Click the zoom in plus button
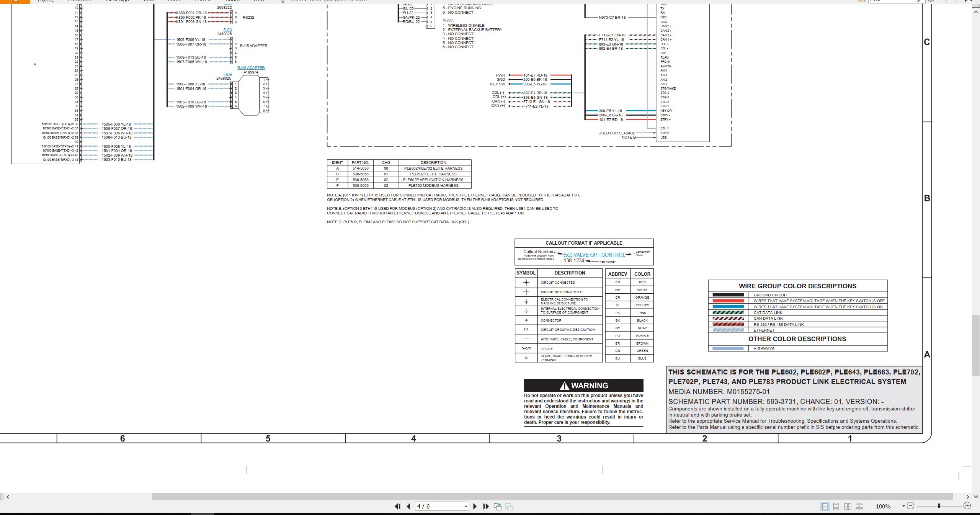980x515 pixels. (x=967, y=506)
